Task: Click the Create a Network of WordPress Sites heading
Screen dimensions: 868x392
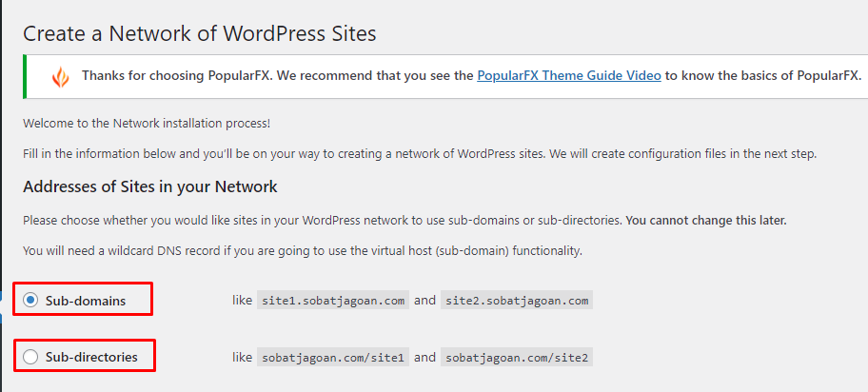Action: (x=200, y=33)
